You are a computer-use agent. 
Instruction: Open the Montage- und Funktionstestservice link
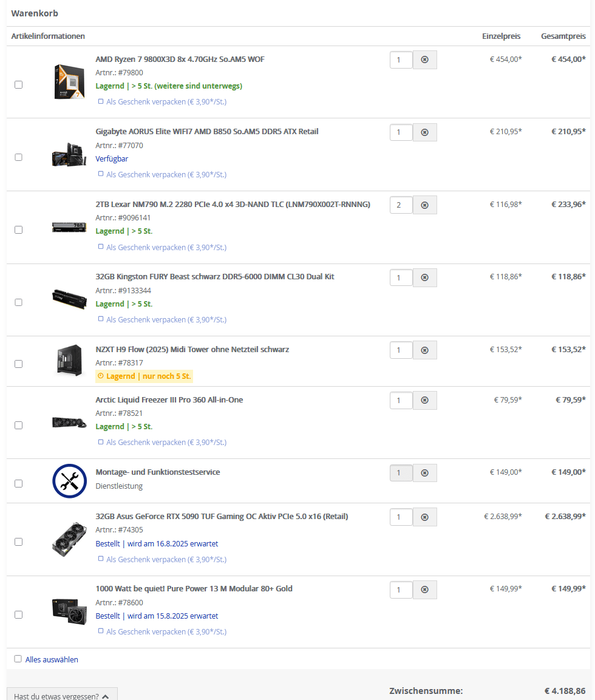pos(158,472)
